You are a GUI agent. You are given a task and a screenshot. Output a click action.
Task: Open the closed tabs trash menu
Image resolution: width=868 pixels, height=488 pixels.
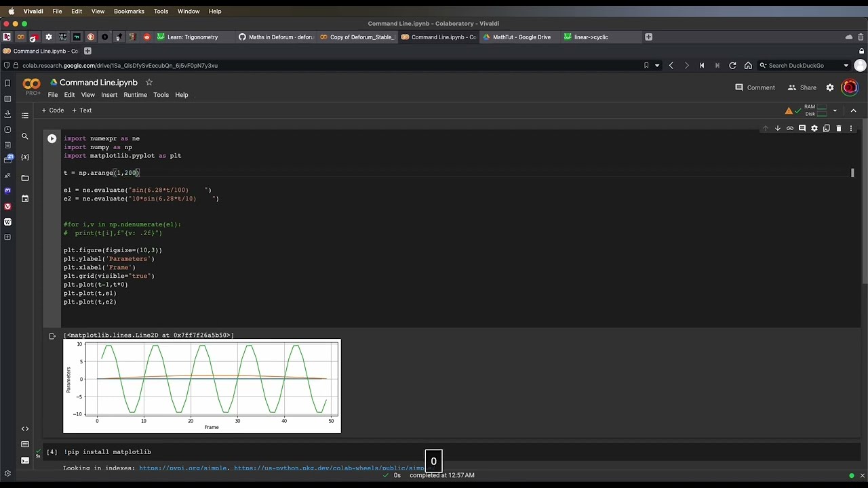pos(862,37)
